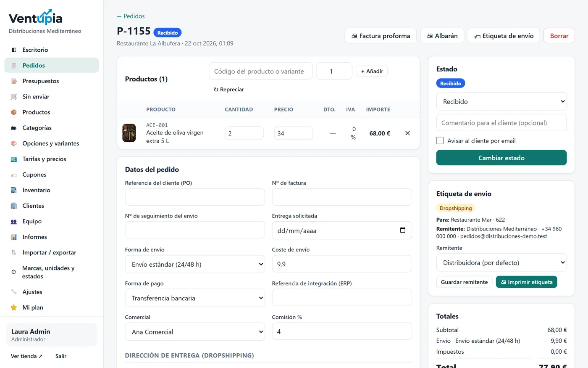
Task: Open the Forma de pago dropdown
Action: point(195,298)
